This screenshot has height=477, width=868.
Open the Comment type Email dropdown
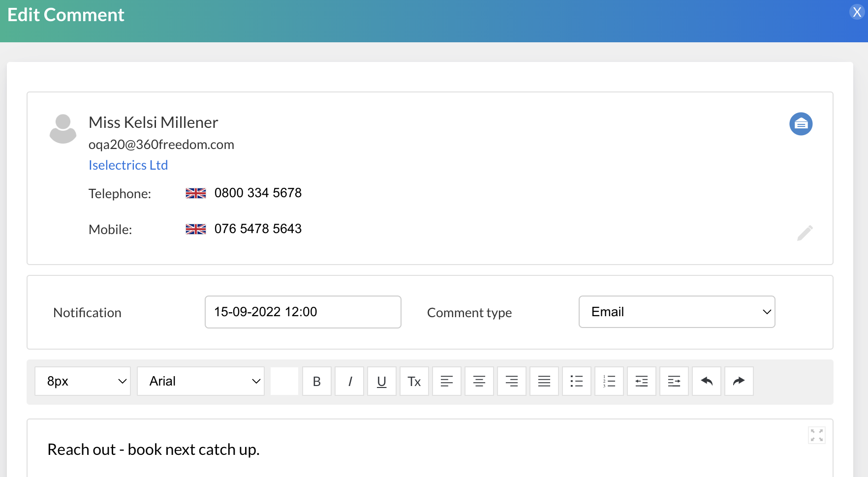677,312
